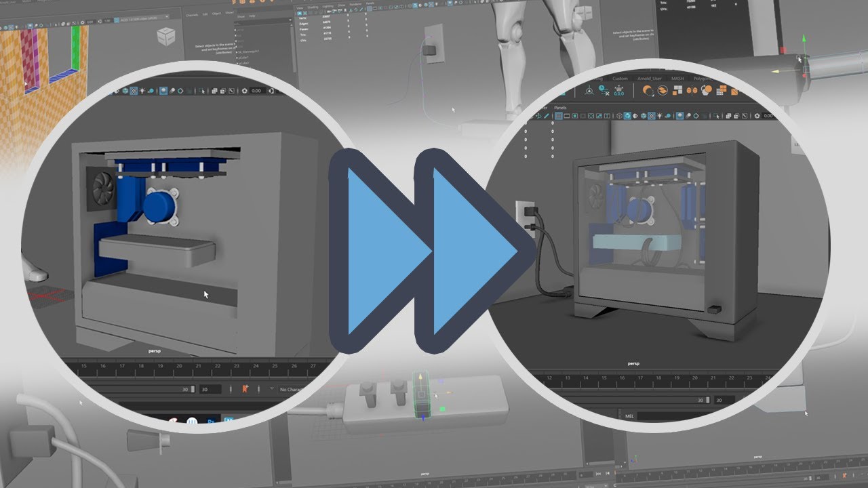Click the command input field beside MEL

675,416
